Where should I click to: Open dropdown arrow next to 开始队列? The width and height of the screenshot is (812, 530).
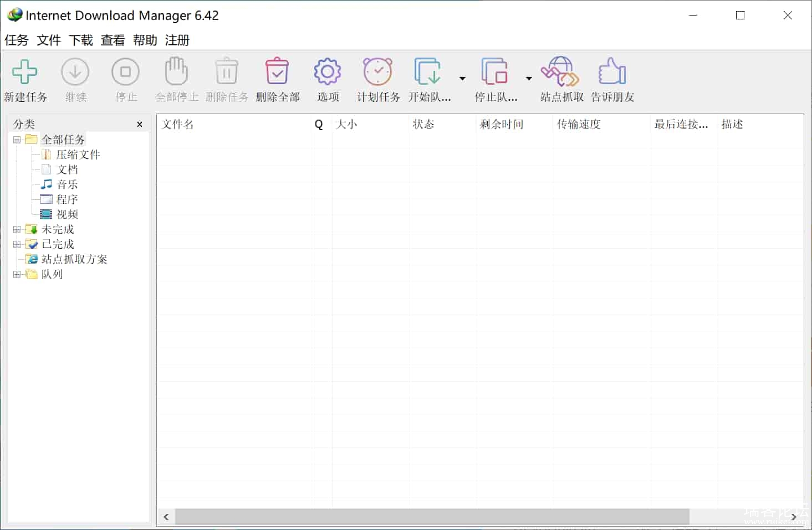[x=462, y=79]
